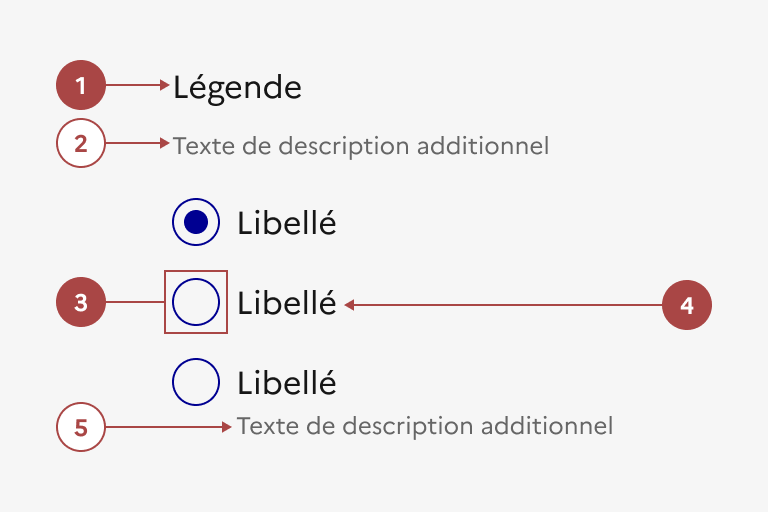Click the second Libellé label near arrow 4
The width and height of the screenshot is (768, 512).
click(286, 303)
